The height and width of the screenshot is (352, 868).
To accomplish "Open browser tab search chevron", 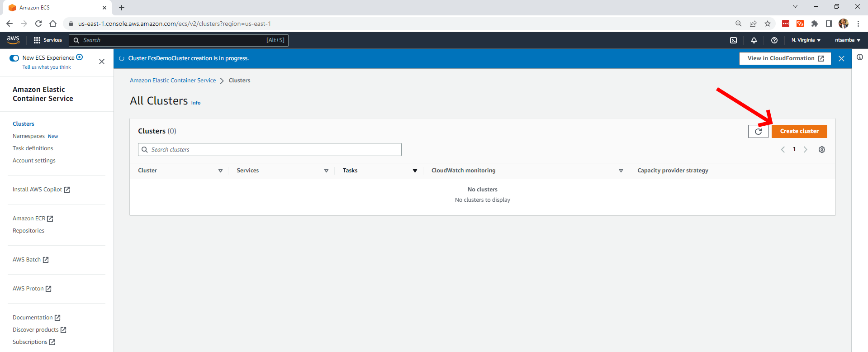I will 795,6.
